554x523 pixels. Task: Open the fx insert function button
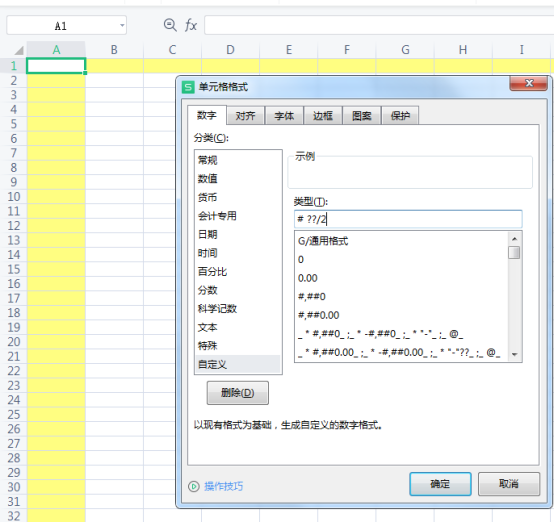click(x=191, y=25)
